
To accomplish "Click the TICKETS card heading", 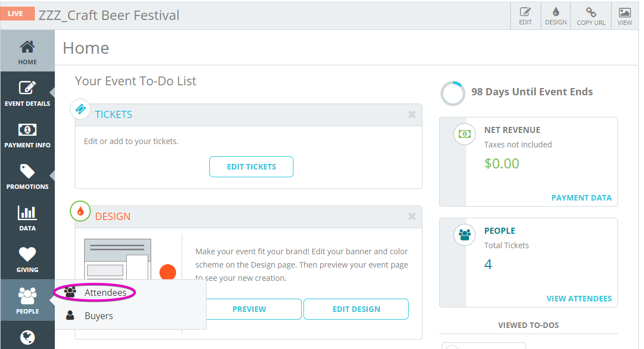I will [x=114, y=115].
